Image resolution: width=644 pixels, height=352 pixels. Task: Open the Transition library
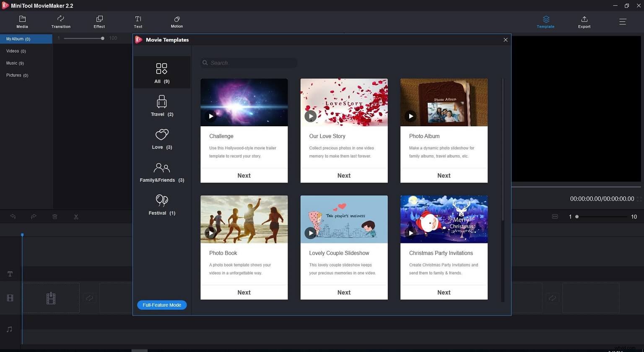pyautogui.click(x=61, y=22)
